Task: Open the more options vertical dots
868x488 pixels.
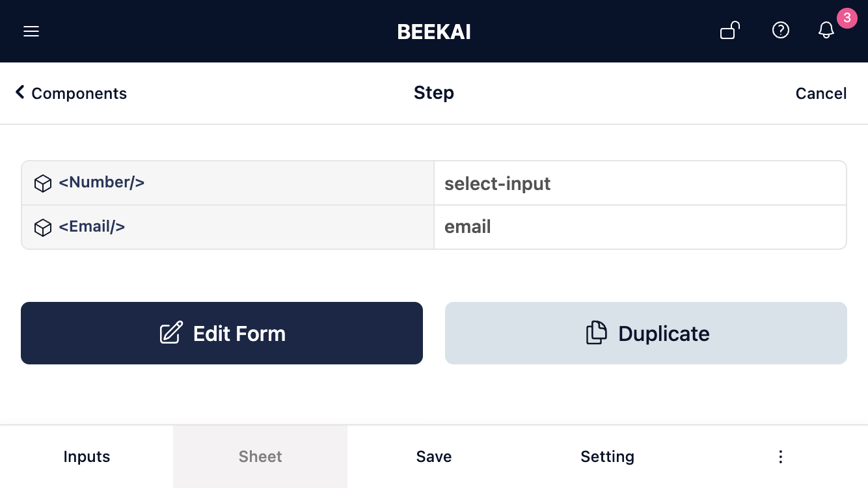Action: tap(781, 457)
